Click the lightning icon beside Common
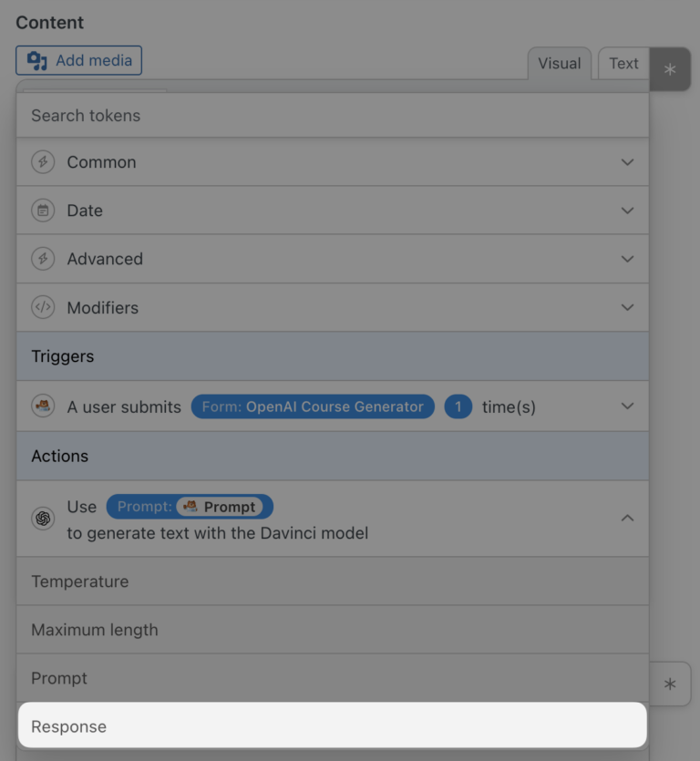Screen dimensions: 700x761 (x=42, y=162)
